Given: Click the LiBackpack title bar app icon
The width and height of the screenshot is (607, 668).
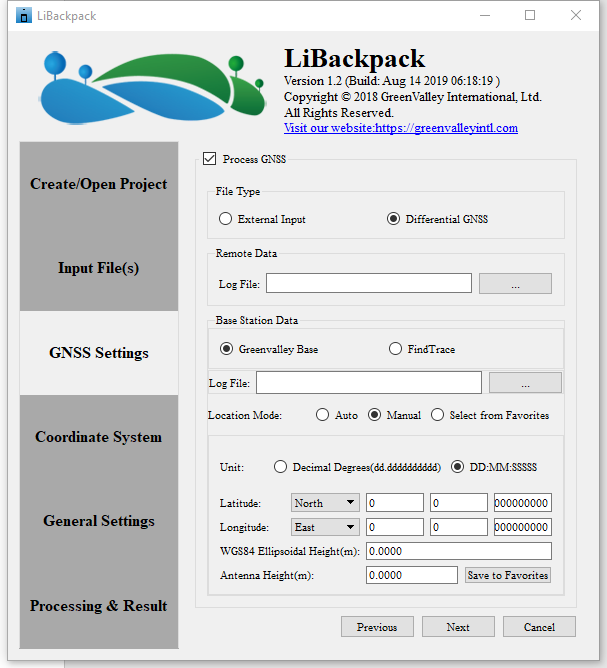Looking at the screenshot, I should pyautogui.click(x=24, y=15).
